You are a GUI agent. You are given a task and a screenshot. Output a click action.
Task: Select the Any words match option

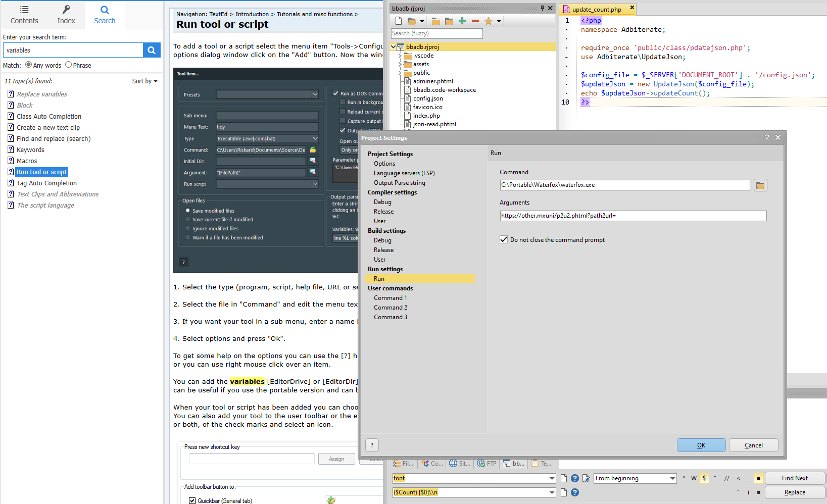tap(29, 65)
